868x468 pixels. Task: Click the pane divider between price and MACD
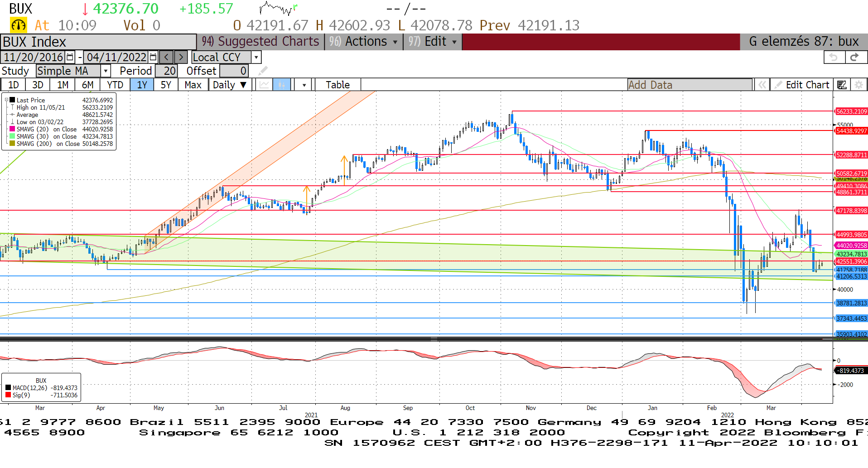pyautogui.click(x=434, y=339)
